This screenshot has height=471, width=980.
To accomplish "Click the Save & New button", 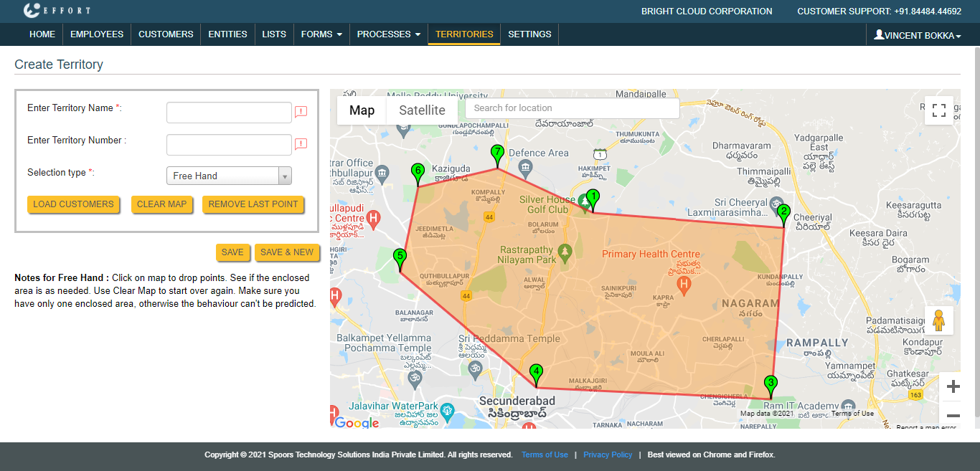I will pyautogui.click(x=286, y=252).
